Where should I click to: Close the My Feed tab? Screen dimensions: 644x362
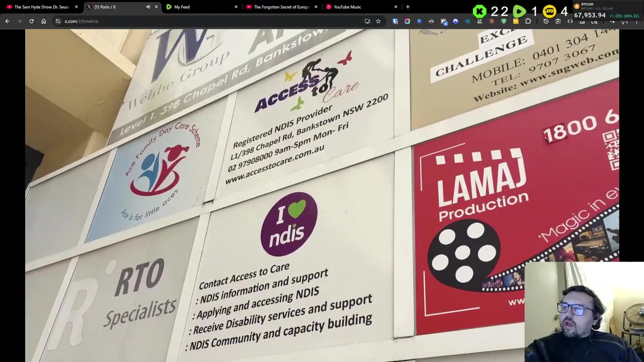[236, 7]
